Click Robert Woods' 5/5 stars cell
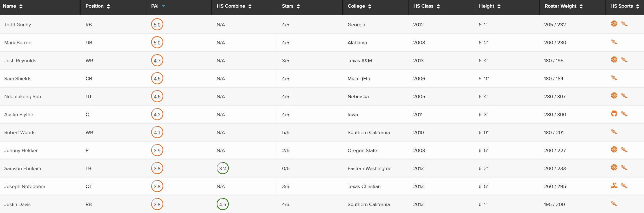 [x=285, y=133]
